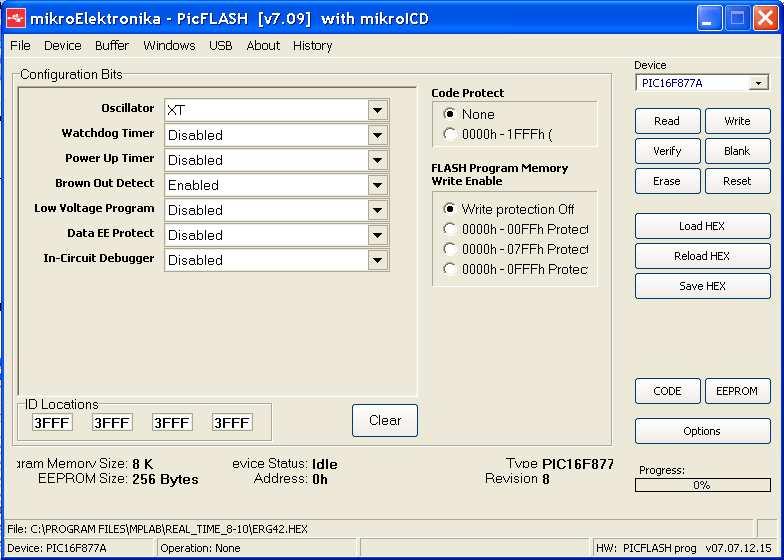Screen dimensions: 784x560
Task: Click the Read button
Action: point(668,121)
